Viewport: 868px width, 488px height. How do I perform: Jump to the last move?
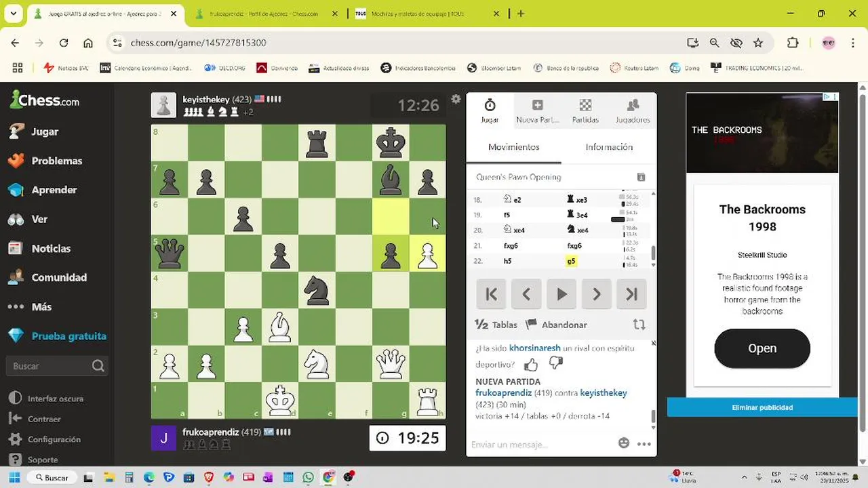click(632, 294)
